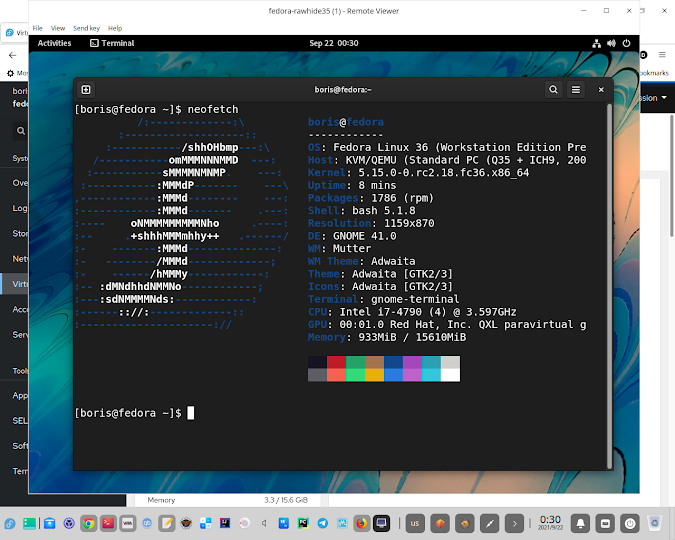The width and height of the screenshot is (675, 540).
Task: Click search icon in Cockpit sidebar
Action: click(x=21, y=130)
